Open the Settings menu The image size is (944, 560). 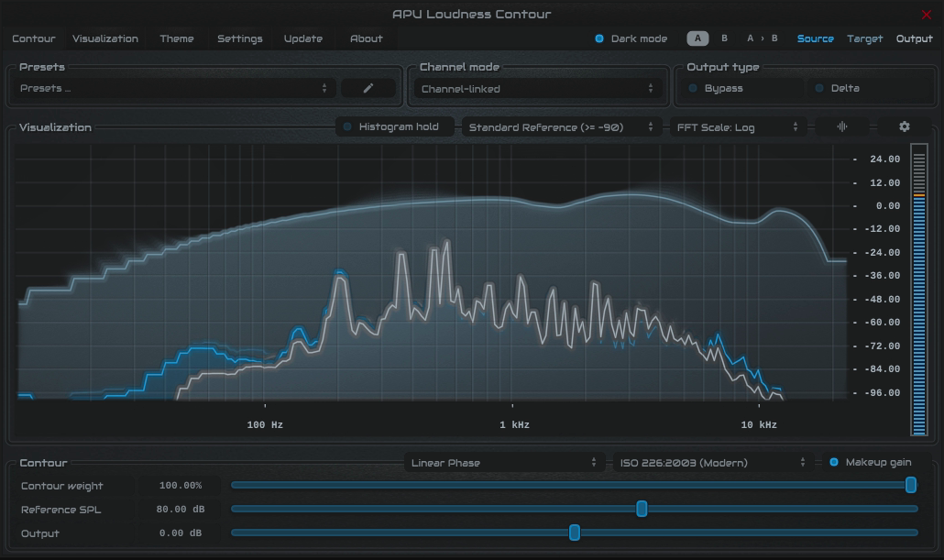pos(239,38)
